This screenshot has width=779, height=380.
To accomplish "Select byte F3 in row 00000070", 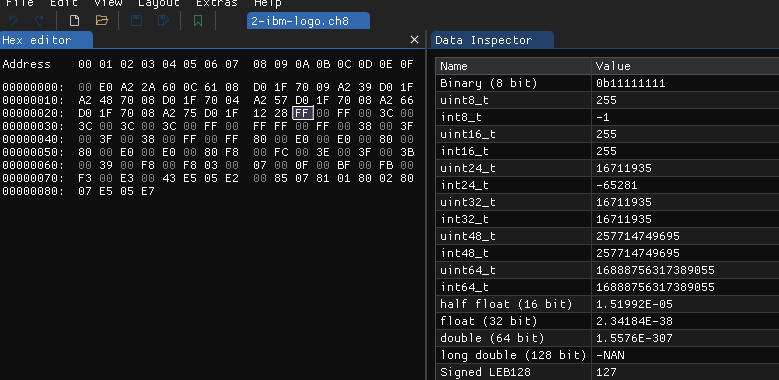I will pos(85,178).
